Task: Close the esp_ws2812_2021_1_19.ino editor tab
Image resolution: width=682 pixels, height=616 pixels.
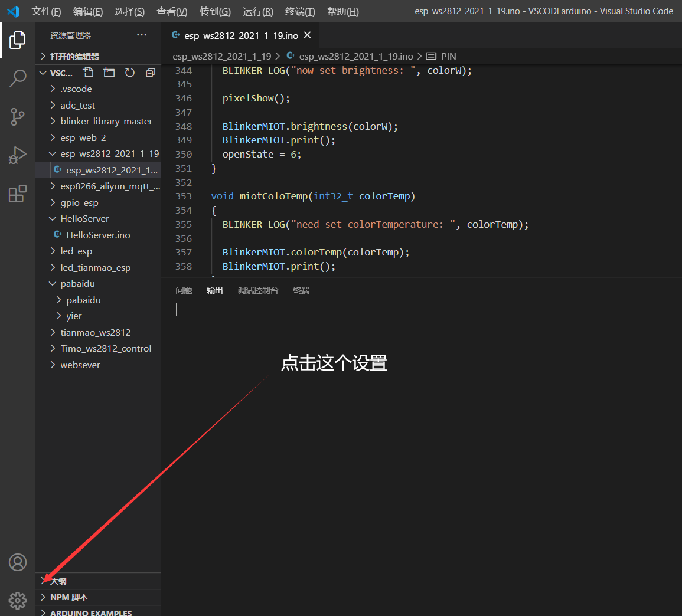Action: pyautogui.click(x=308, y=35)
